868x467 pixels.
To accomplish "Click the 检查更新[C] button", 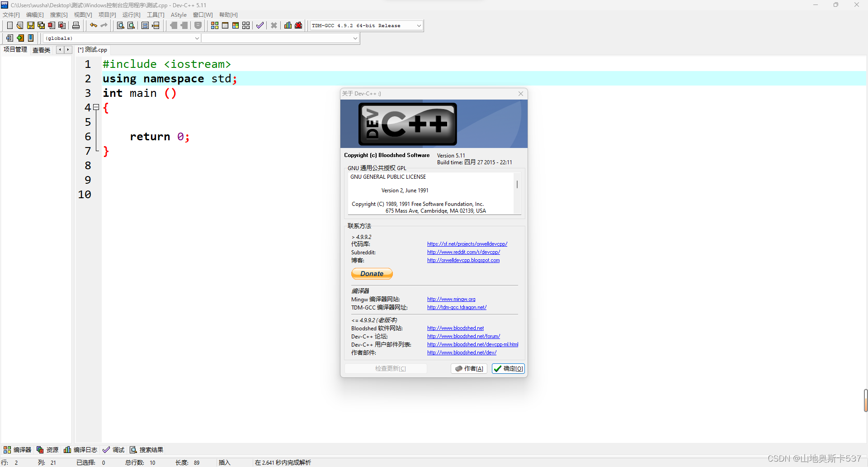I will (386, 369).
